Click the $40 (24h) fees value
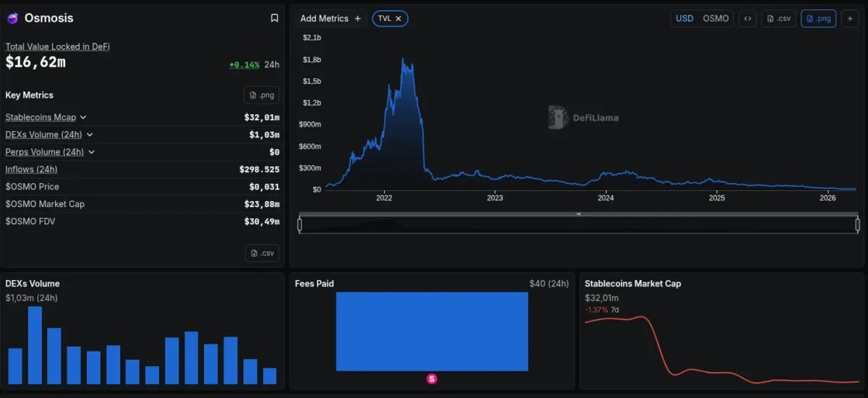868x398 pixels. tap(549, 284)
